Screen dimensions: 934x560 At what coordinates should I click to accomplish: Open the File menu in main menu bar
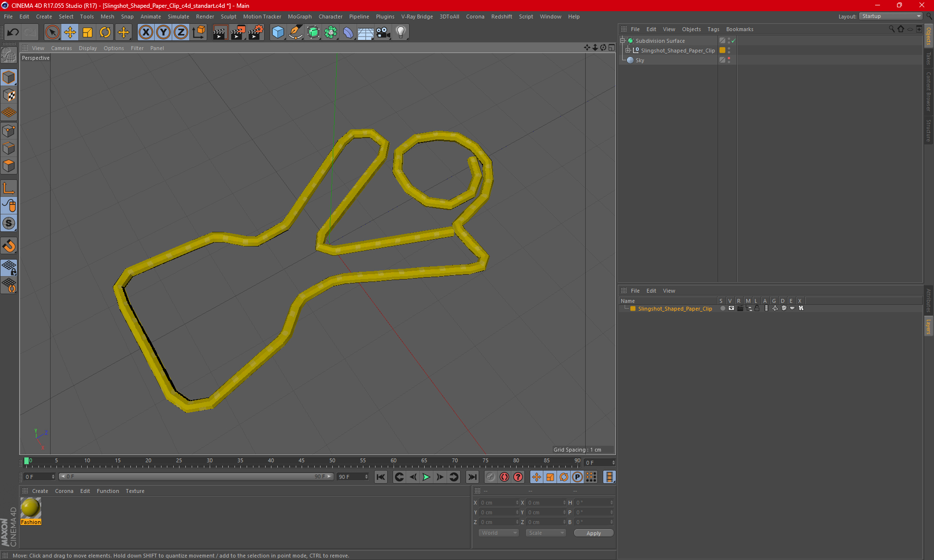[8, 17]
